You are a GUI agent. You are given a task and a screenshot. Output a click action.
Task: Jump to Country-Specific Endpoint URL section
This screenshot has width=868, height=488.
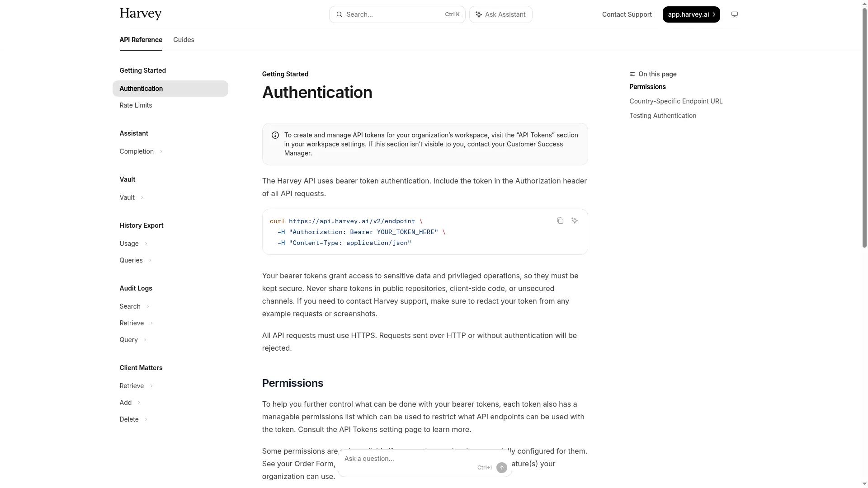[676, 101]
